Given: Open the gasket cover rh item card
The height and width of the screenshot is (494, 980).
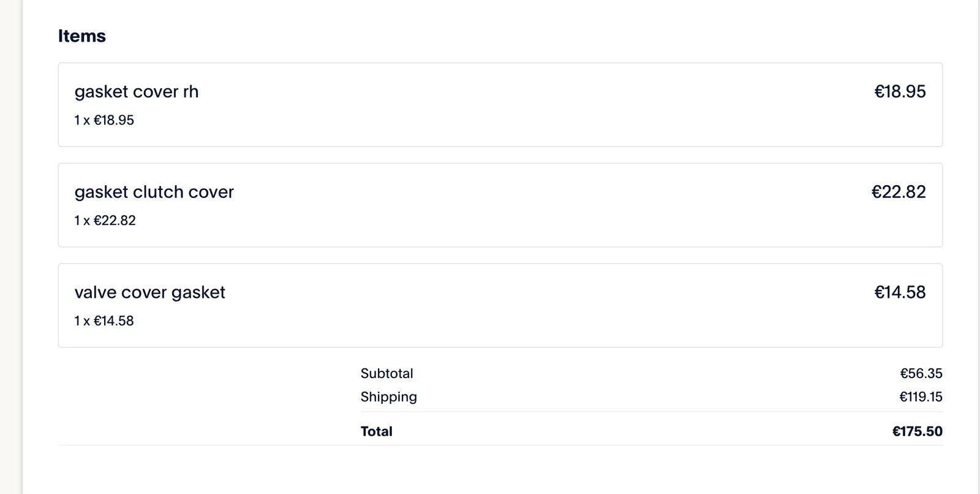Looking at the screenshot, I should 500,105.
